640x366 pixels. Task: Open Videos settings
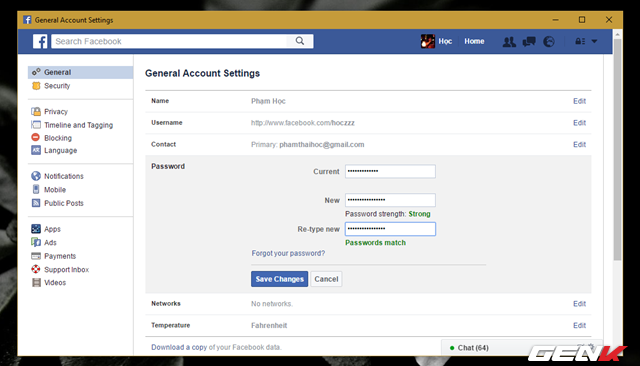(55, 282)
